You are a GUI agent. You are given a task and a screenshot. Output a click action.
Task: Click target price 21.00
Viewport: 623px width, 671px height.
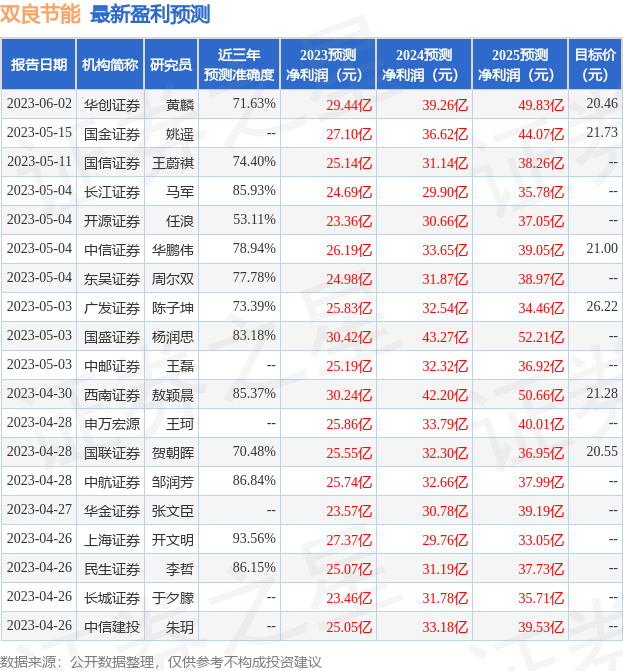pyautogui.click(x=602, y=248)
